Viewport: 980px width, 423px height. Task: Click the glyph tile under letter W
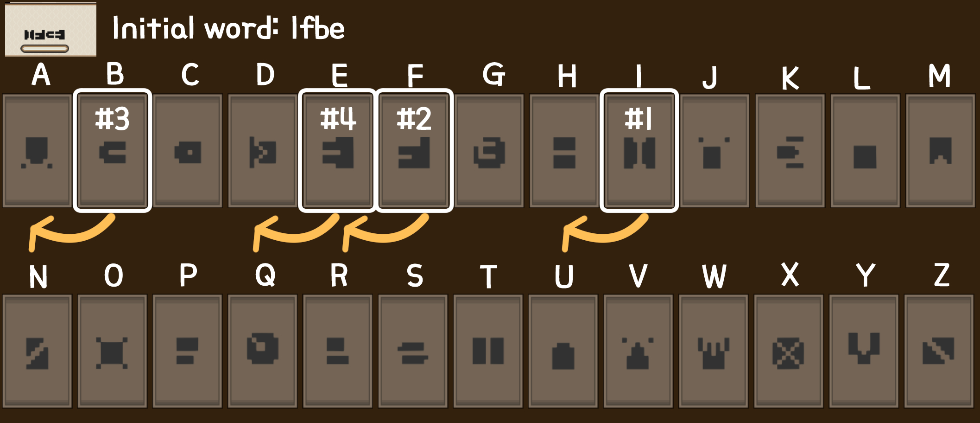(x=714, y=351)
